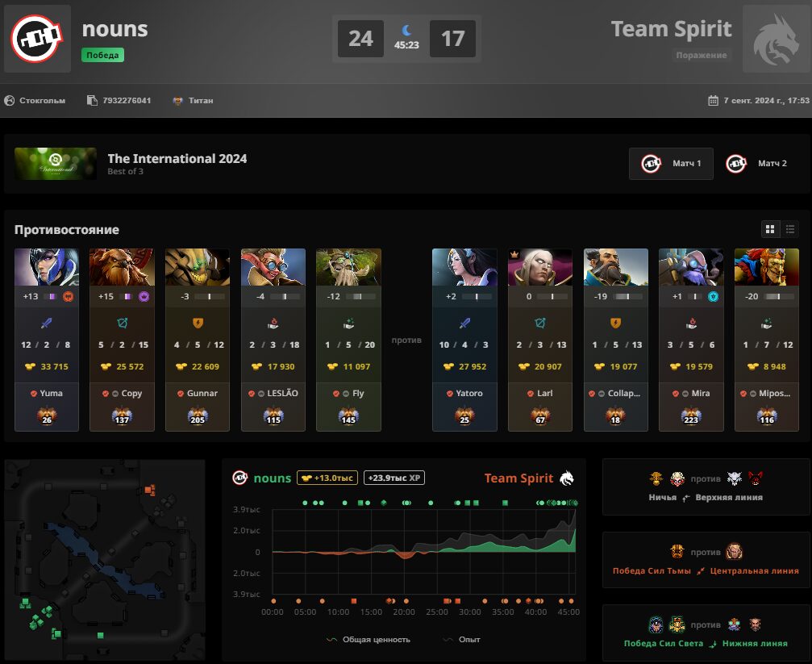Image resolution: width=812 pixels, height=664 pixels.
Task: Click the +23.9тыс XP badge
Action: 394,478
